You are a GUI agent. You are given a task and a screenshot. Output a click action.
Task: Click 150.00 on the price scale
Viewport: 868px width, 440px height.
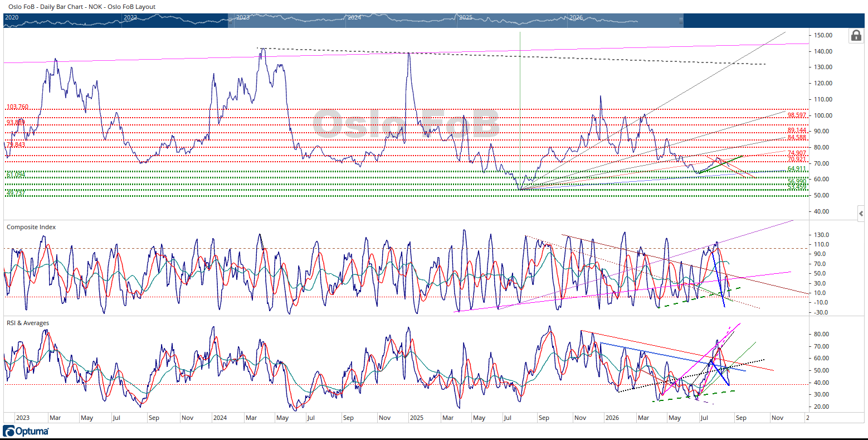pos(823,35)
